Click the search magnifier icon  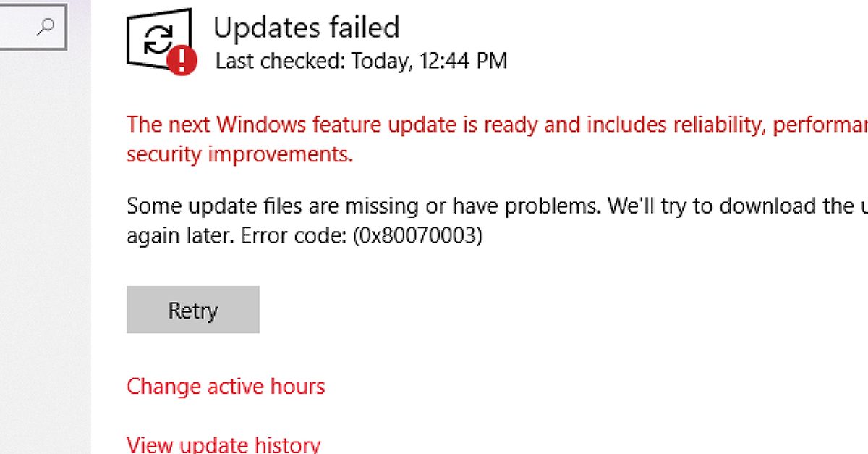46,27
